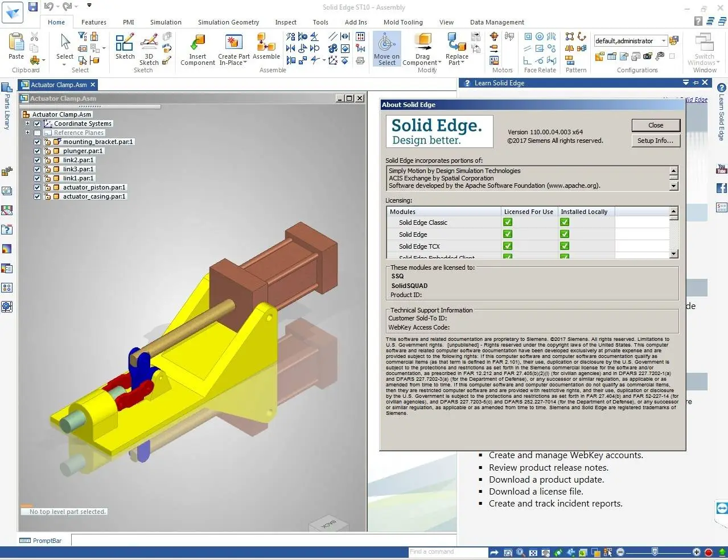
Task: Click the zoom slider handle in status bar
Action: point(655,551)
